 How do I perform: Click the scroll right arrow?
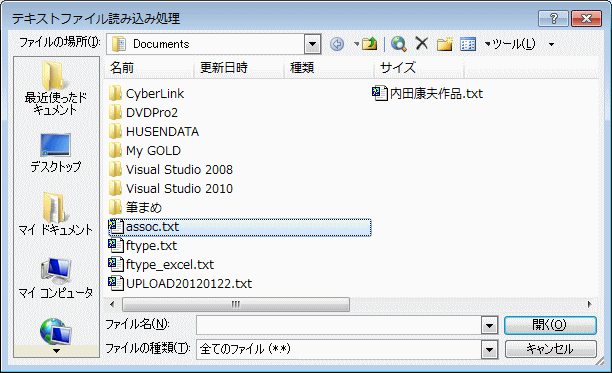coord(589,304)
